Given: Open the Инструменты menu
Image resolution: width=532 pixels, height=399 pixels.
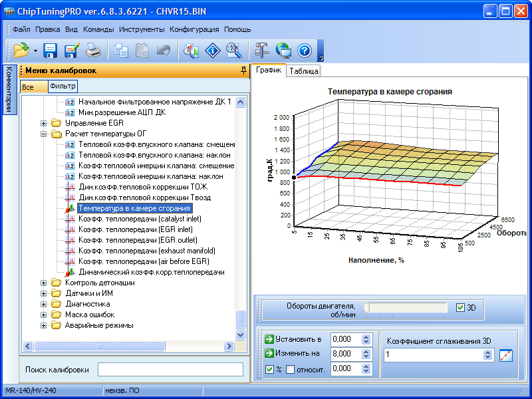Looking at the screenshot, I should (142, 29).
